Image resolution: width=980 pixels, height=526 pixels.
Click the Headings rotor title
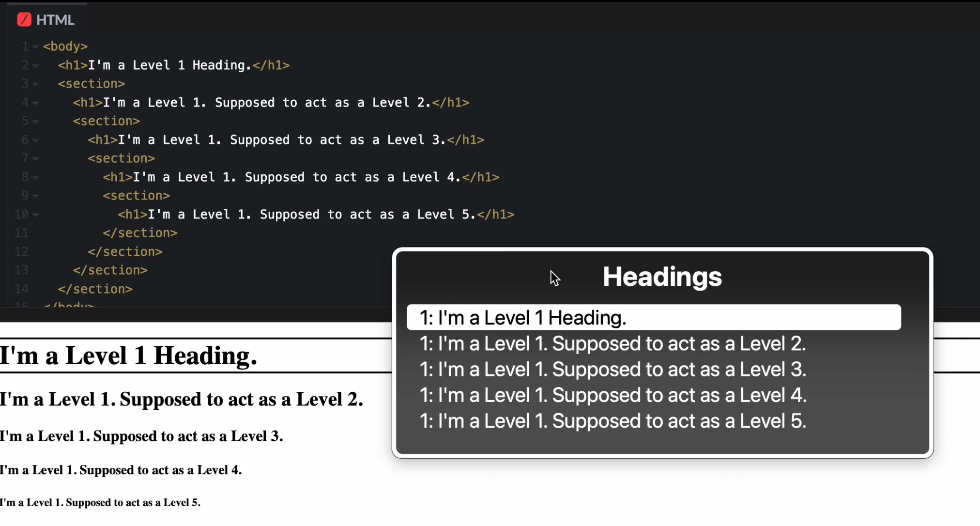[662, 277]
